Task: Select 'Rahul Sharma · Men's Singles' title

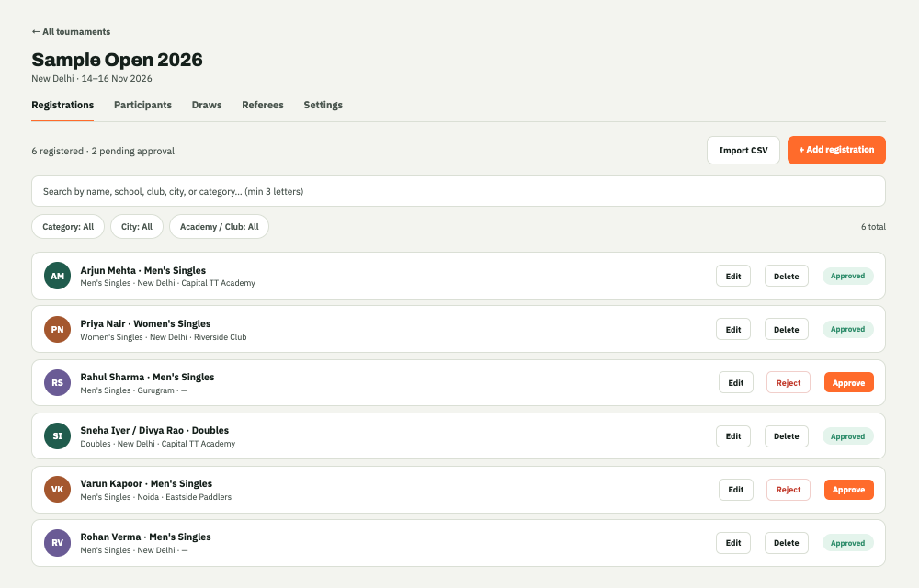Action: click(x=147, y=377)
